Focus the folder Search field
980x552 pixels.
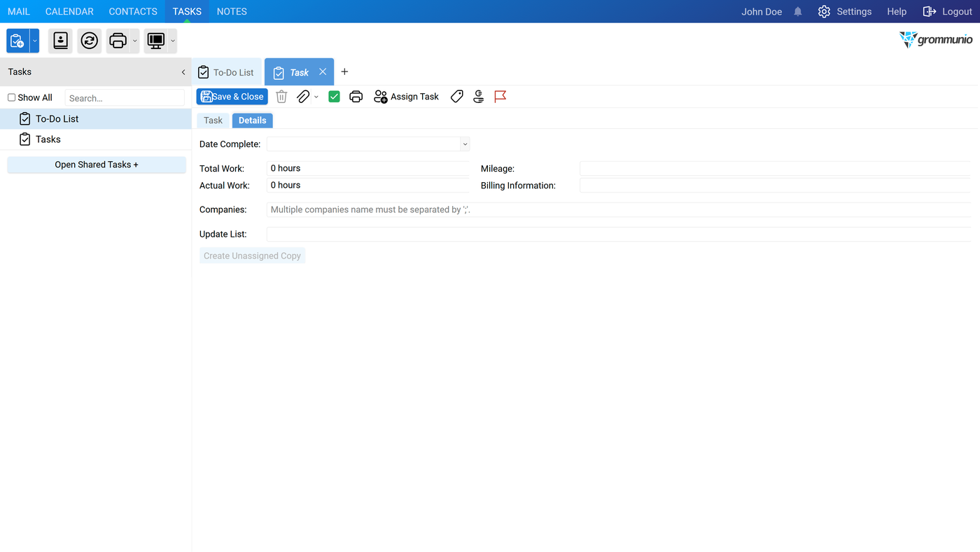125,98
